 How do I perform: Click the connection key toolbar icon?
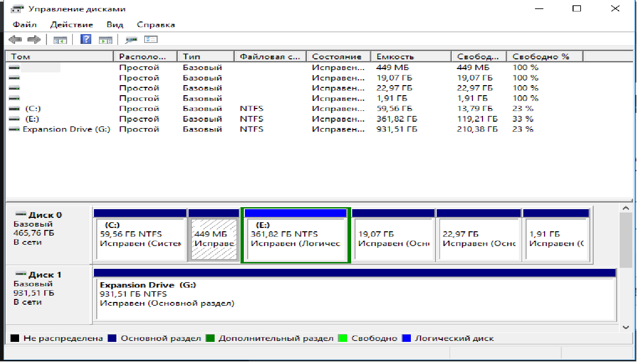131,40
